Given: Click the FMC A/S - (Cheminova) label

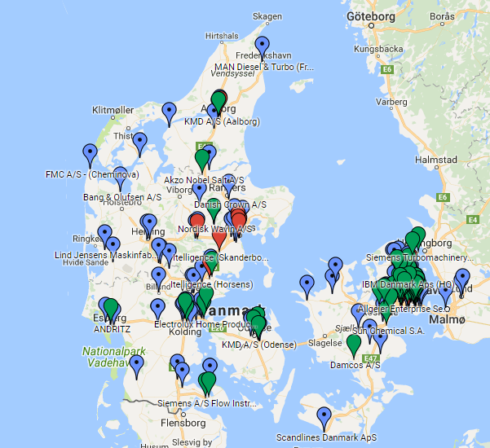Looking at the screenshot, I should (x=92, y=174).
